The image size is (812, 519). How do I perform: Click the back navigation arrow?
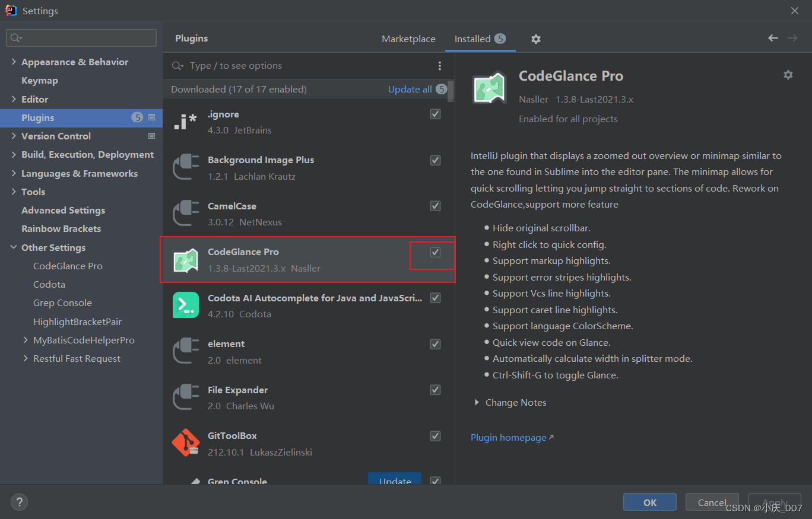click(x=773, y=38)
